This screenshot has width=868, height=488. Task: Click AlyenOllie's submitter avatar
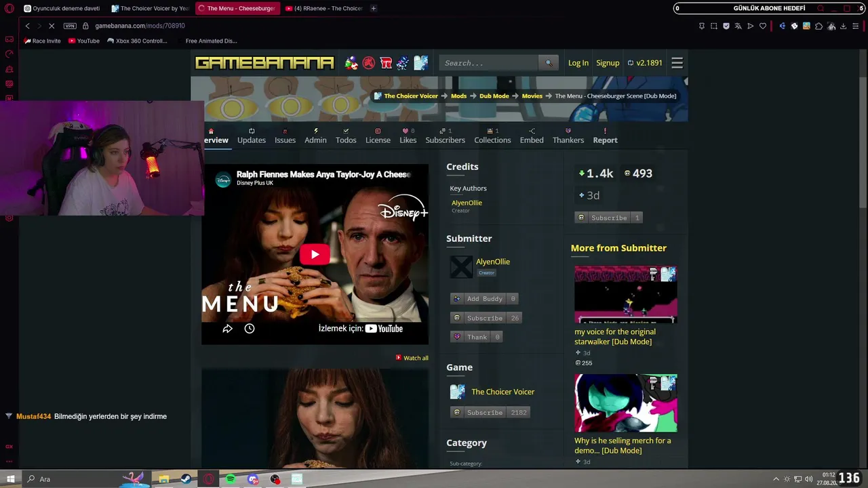point(461,267)
